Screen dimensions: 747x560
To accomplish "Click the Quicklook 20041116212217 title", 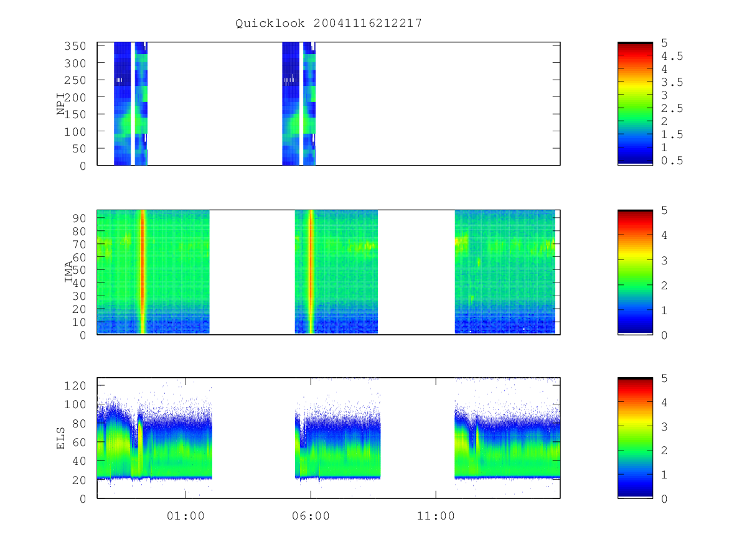I will click(x=329, y=23).
